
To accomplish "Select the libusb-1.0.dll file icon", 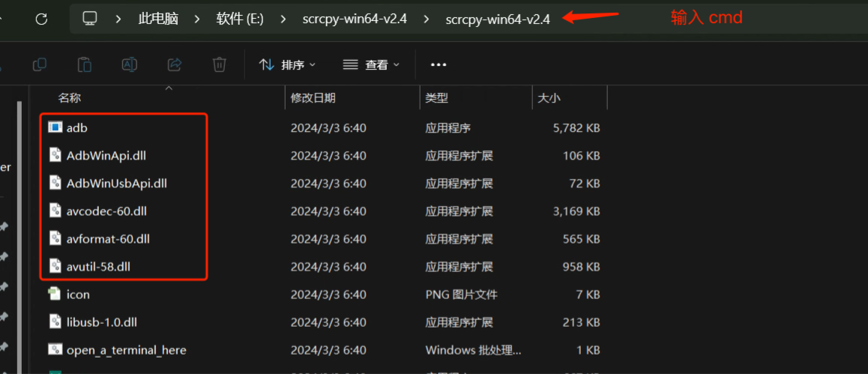I will click(55, 322).
